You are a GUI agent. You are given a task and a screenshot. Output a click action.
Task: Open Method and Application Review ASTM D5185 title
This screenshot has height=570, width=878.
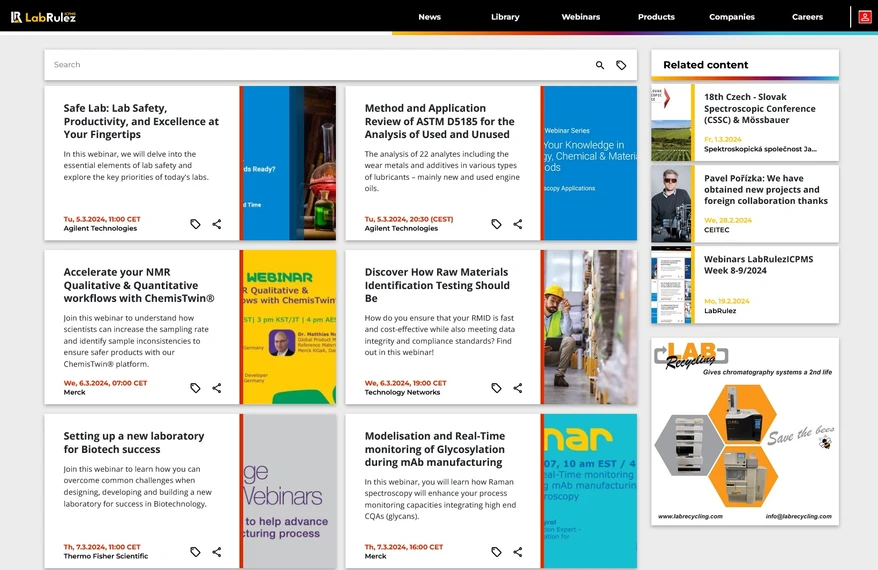pos(440,121)
